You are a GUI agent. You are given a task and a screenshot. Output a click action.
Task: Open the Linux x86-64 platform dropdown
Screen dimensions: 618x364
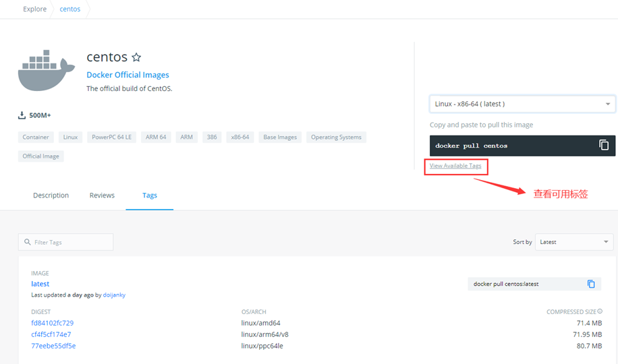(x=522, y=104)
